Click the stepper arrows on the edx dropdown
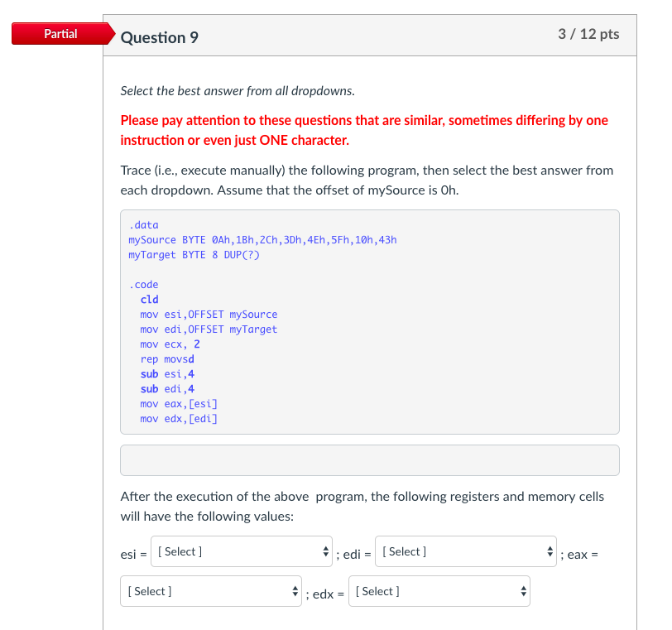Viewport: 672px width, 630px height. [522, 591]
